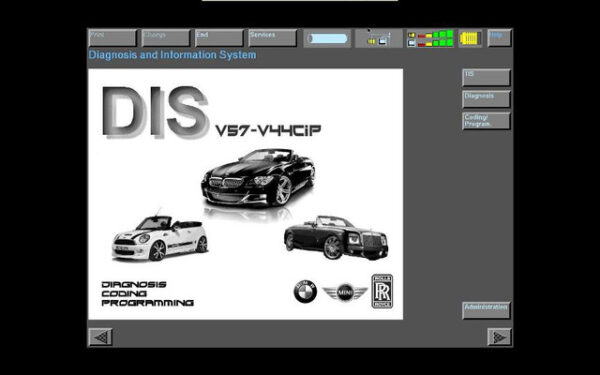600x375 pixels.
Task: Click the "Diagnosis and Information System" title
Action: pos(172,55)
